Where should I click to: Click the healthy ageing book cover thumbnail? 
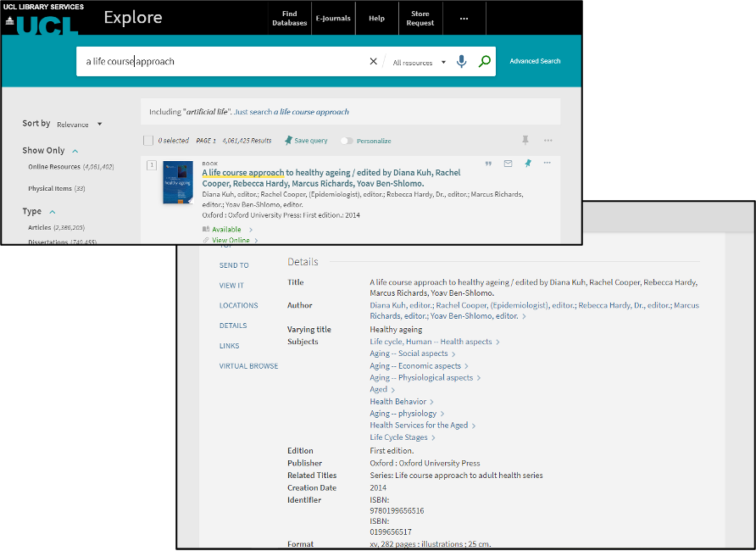177,182
